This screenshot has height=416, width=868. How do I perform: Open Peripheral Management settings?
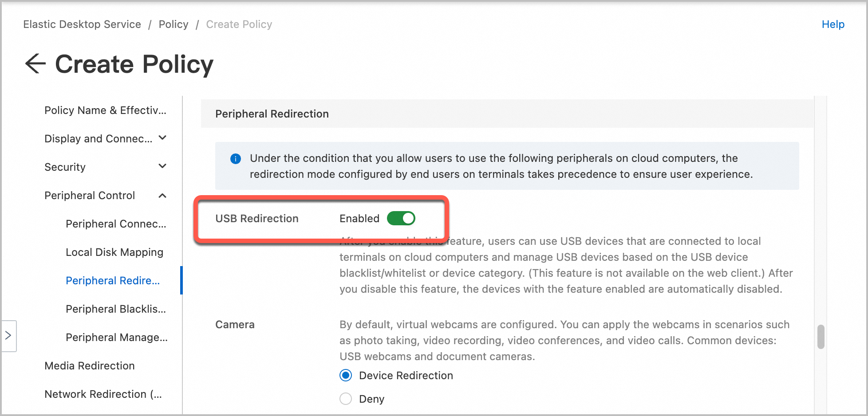coord(117,337)
